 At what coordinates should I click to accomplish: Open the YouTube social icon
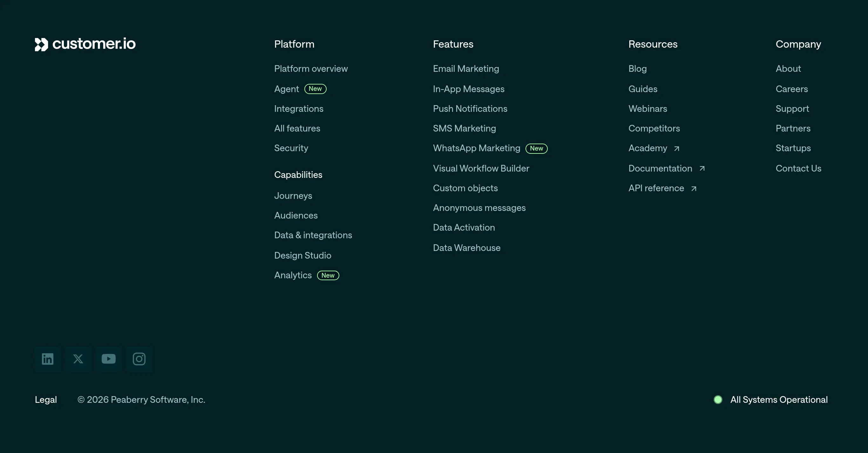tap(109, 359)
